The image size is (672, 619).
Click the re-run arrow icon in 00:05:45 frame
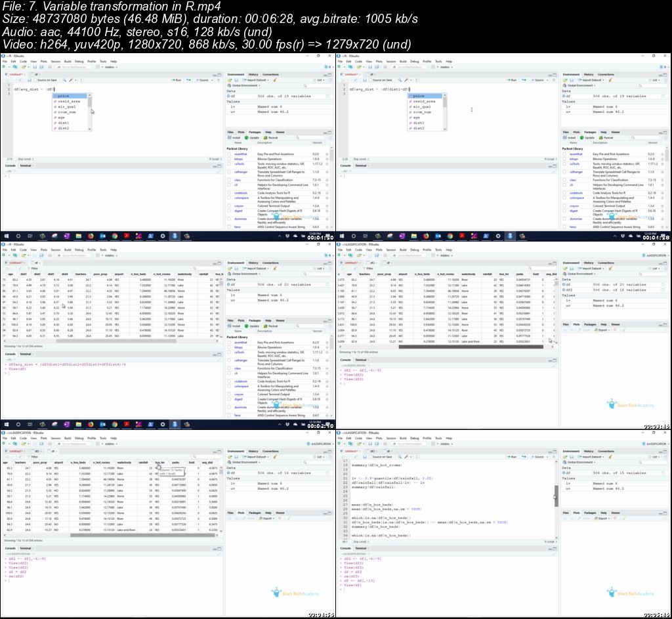point(523,457)
